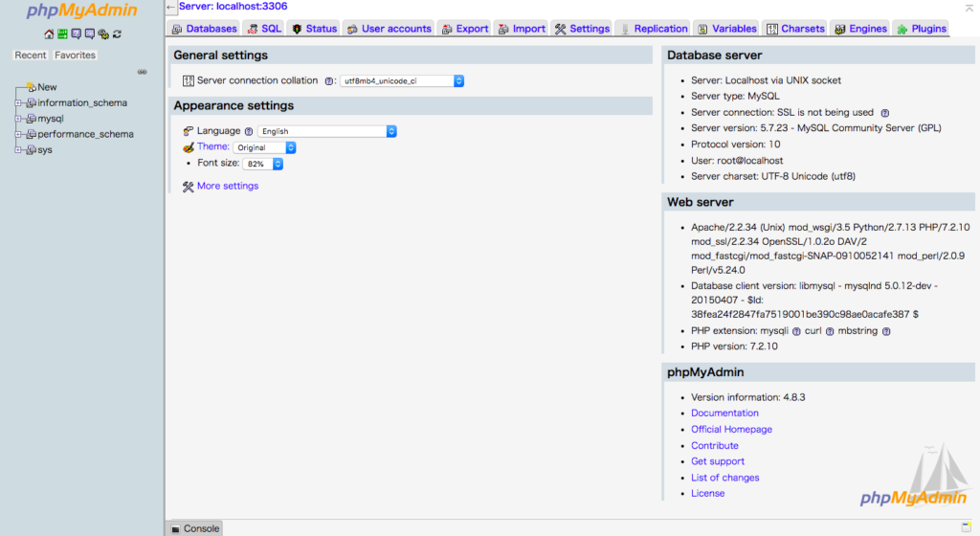
Task: Open the List of changes link
Action: (725, 478)
